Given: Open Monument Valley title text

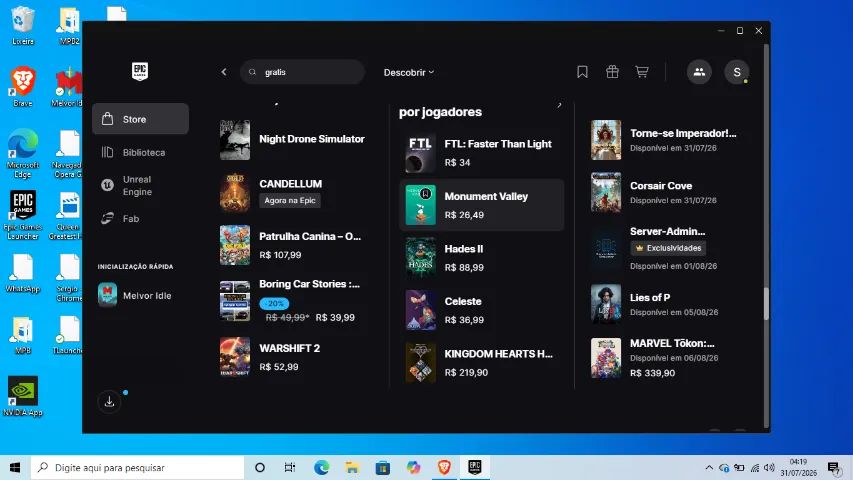Looking at the screenshot, I should point(486,196).
